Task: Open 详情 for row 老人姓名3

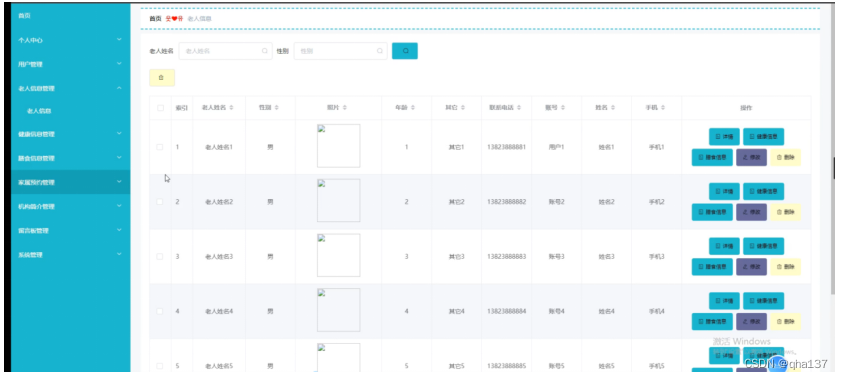Action: coord(724,246)
